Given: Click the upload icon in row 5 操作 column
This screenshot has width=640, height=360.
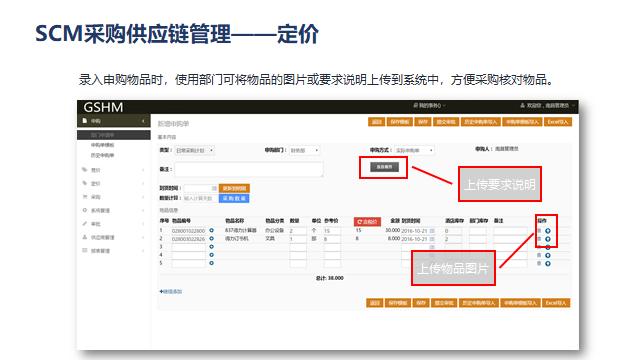Looking at the screenshot, I should (548, 264).
